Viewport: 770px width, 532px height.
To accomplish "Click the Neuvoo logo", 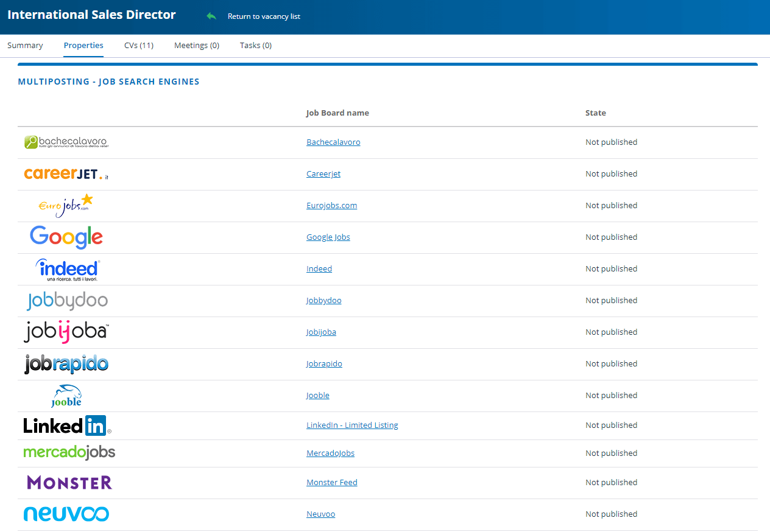I will click(66, 514).
